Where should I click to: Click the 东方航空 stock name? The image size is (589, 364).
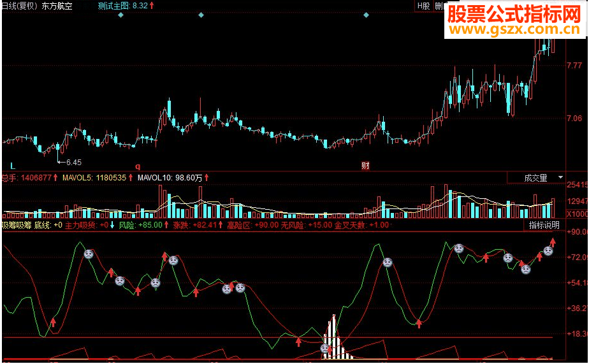point(57,6)
